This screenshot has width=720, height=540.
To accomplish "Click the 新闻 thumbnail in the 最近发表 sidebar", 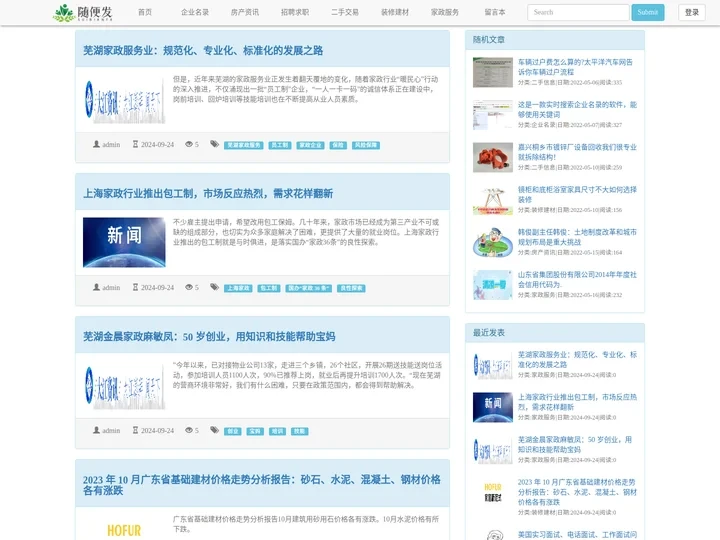I will [493, 407].
